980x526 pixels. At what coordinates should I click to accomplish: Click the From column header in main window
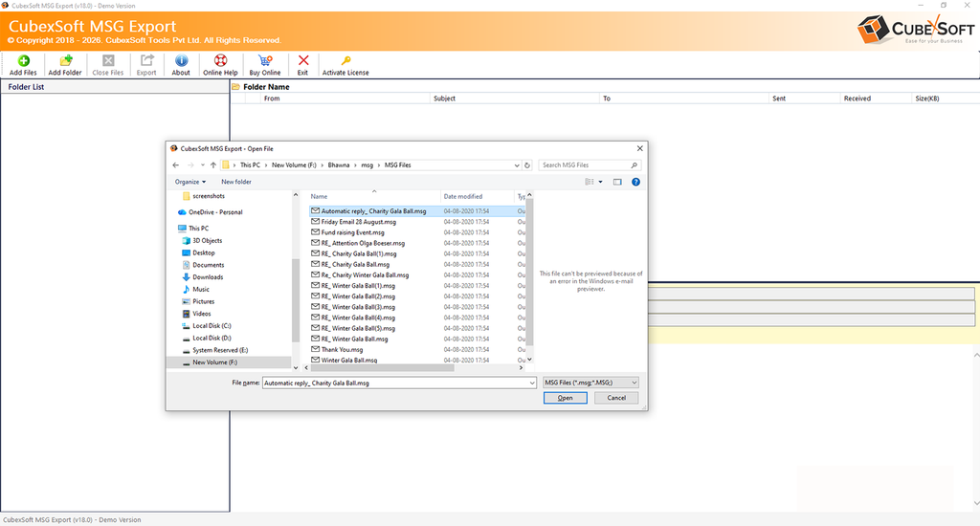(x=346, y=99)
